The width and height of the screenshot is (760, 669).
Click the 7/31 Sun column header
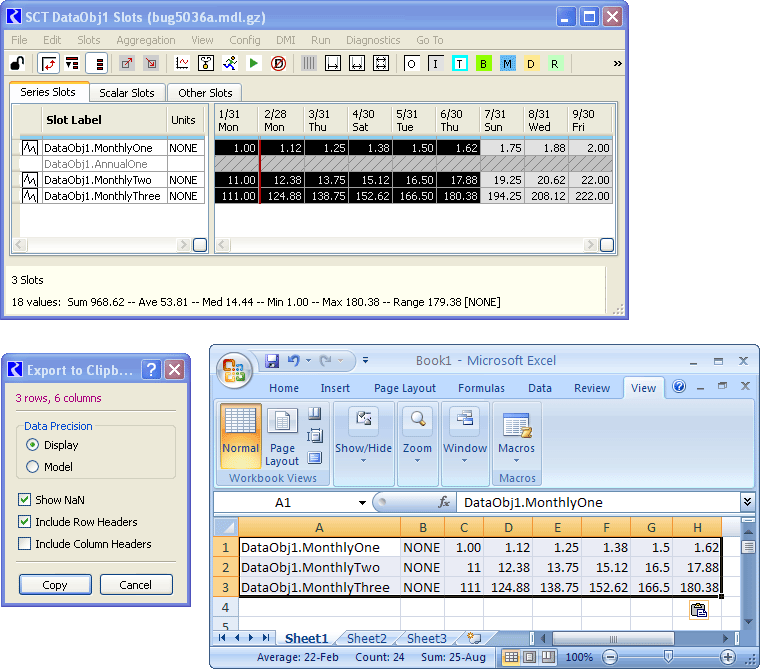tap(500, 120)
